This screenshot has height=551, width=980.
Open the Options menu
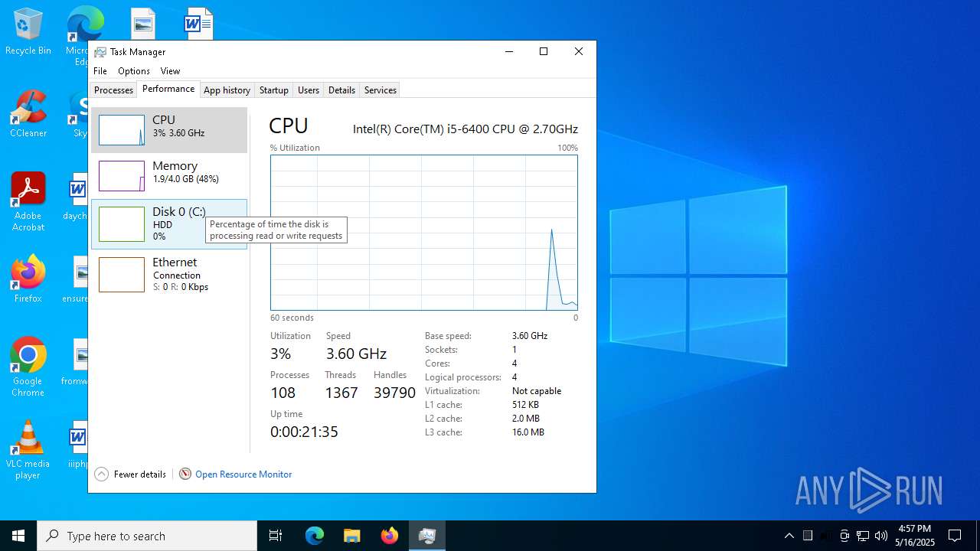coord(134,71)
